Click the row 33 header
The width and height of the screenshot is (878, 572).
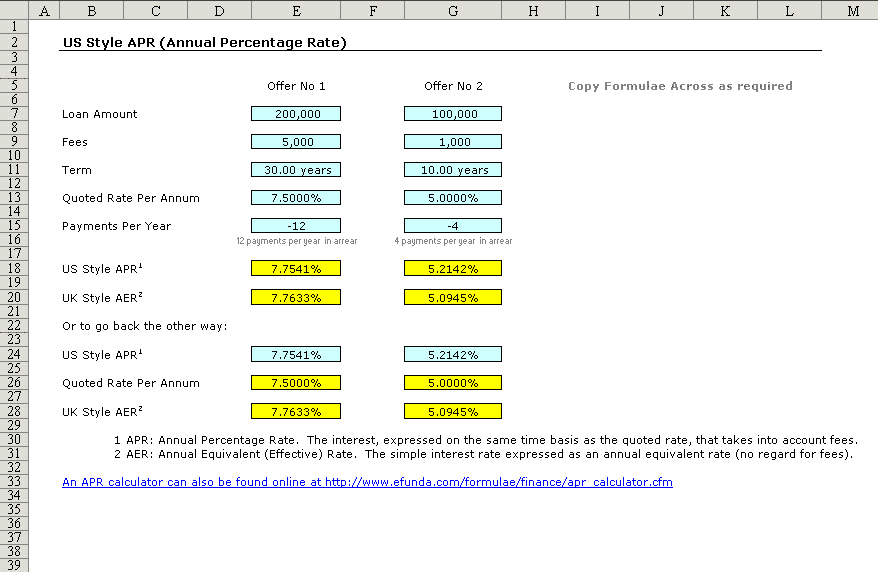point(14,482)
